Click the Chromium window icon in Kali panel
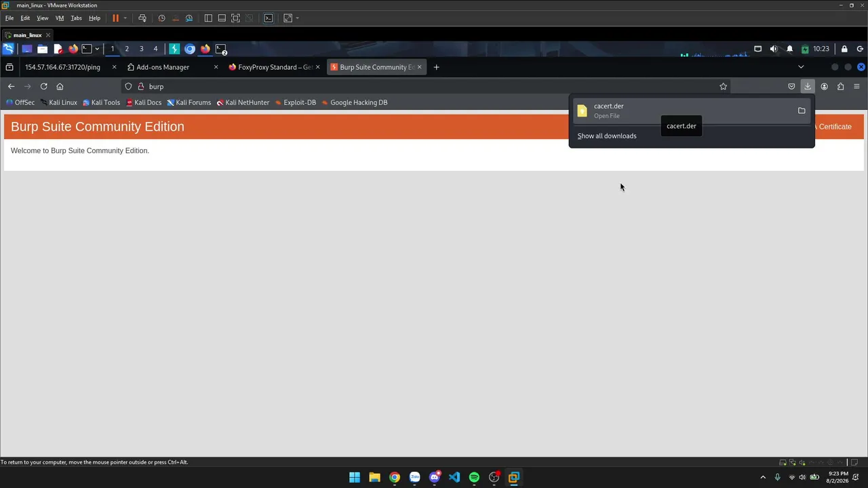The height and width of the screenshot is (488, 868). click(190, 49)
